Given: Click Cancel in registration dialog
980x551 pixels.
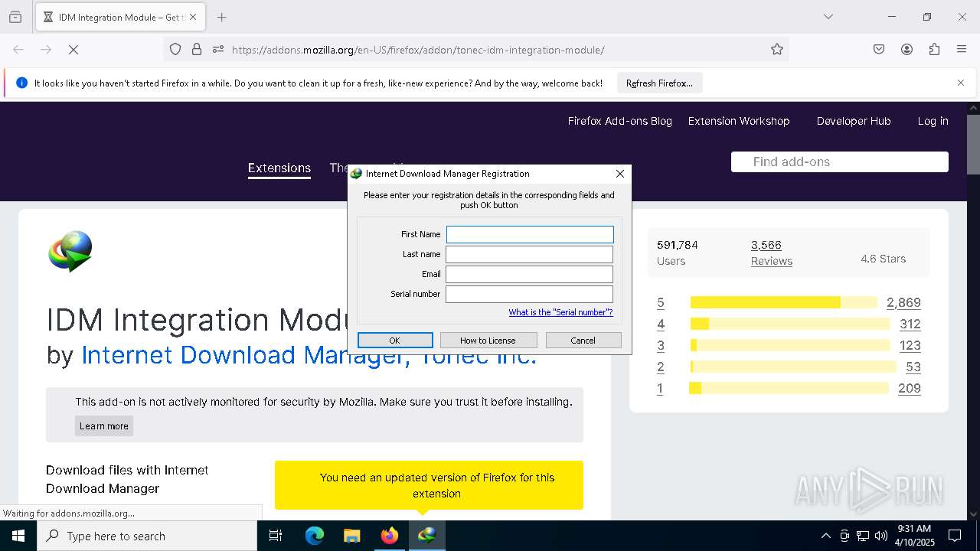Looking at the screenshot, I should point(583,341).
